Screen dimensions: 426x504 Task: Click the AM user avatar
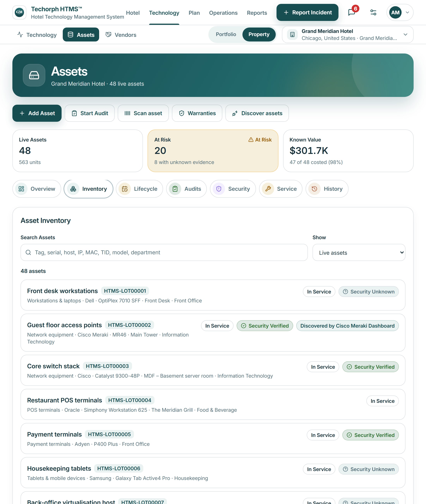click(x=395, y=12)
